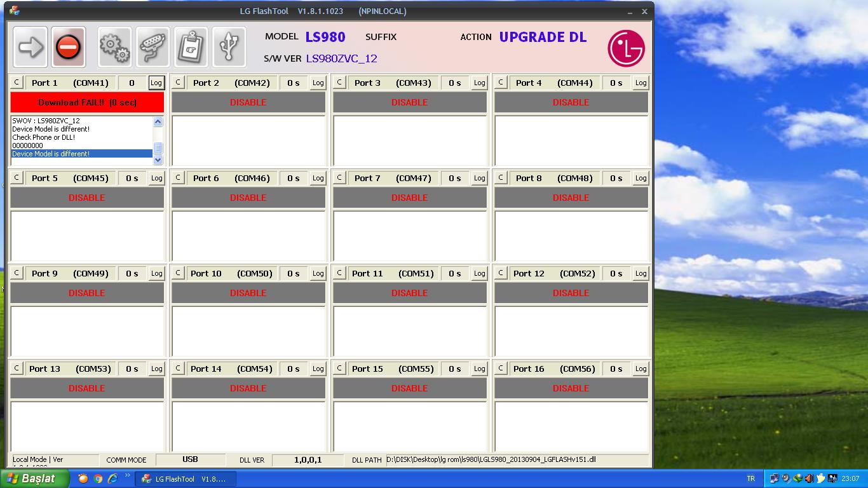The width and height of the screenshot is (868, 488).
Task: Click the Port 1 log scroll down arrow
Action: coord(158,160)
